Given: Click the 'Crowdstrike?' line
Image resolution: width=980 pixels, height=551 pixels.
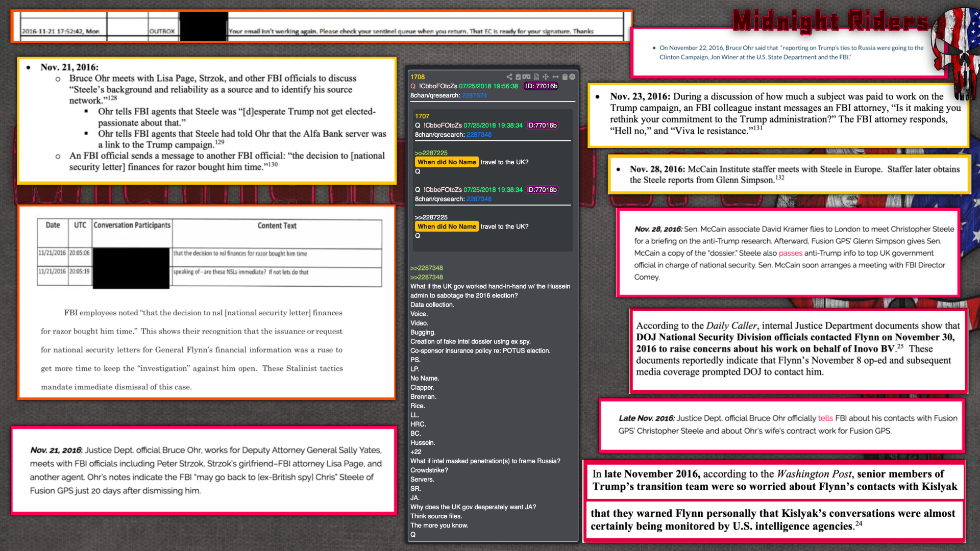Looking at the screenshot, I should click(429, 470).
